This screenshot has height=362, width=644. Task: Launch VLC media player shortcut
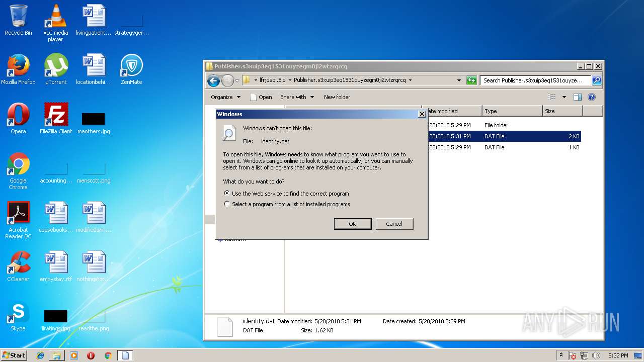point(55,23)
